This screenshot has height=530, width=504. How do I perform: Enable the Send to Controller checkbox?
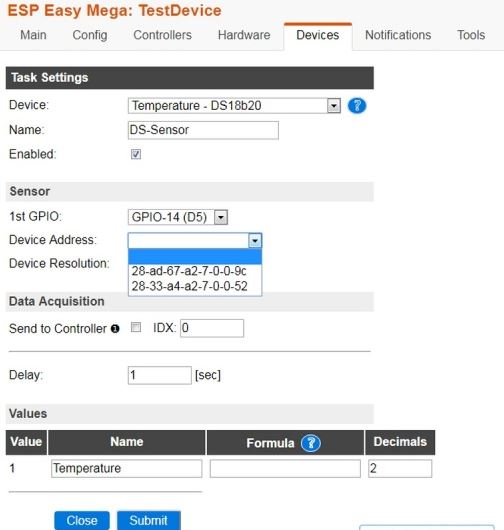[136, 327]
